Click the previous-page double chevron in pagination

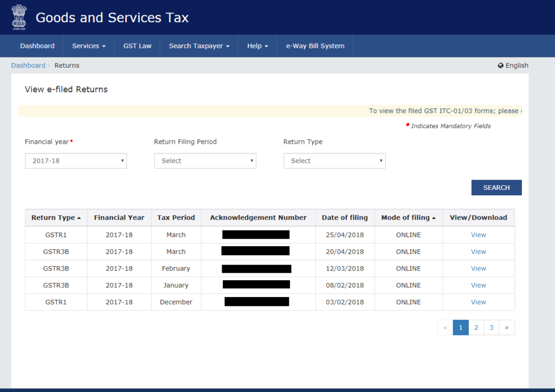coord(445,327)
